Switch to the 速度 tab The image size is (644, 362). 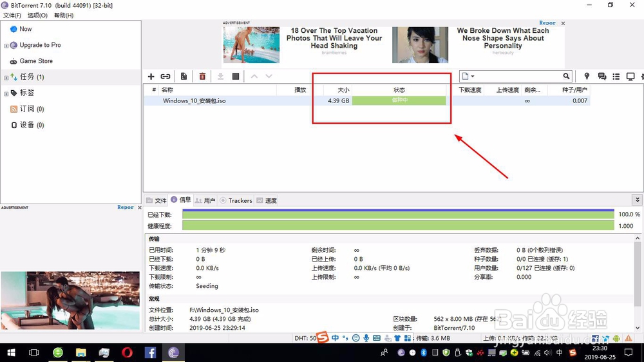(267, 200)
